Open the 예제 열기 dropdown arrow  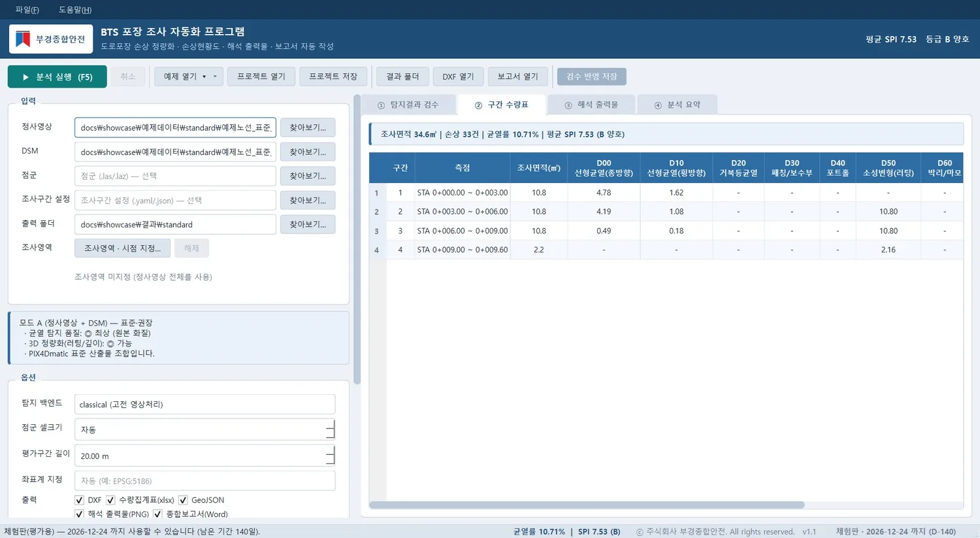(215, 76)
